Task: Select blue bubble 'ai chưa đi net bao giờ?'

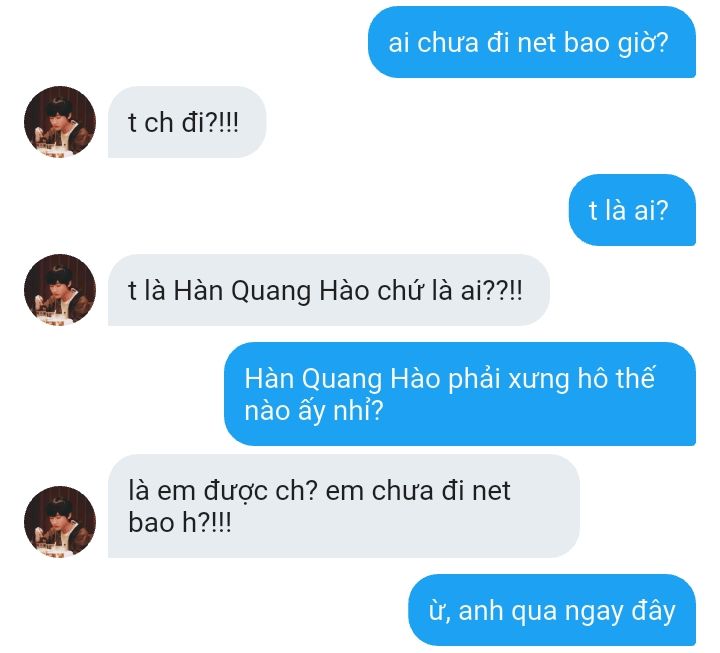Action: (532, 42)
